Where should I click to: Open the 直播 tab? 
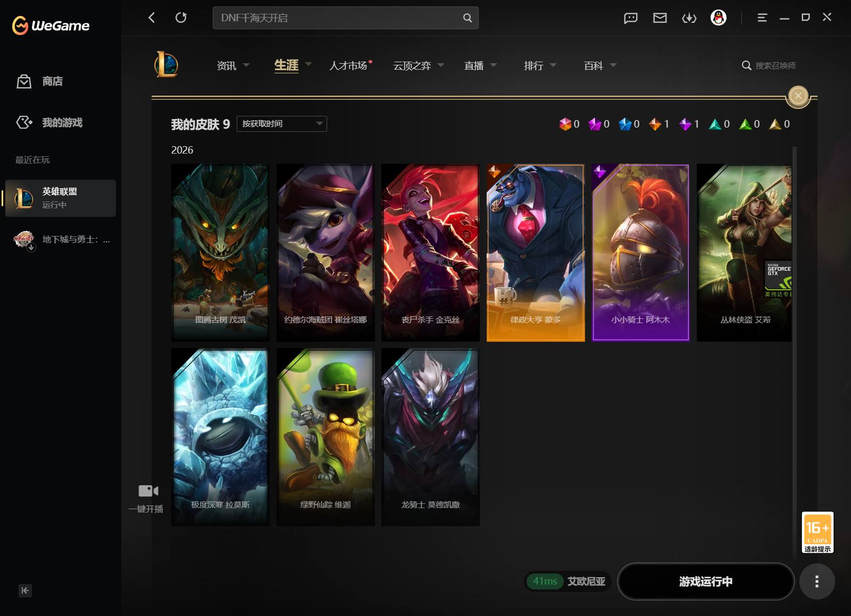(x=473, y=65)
